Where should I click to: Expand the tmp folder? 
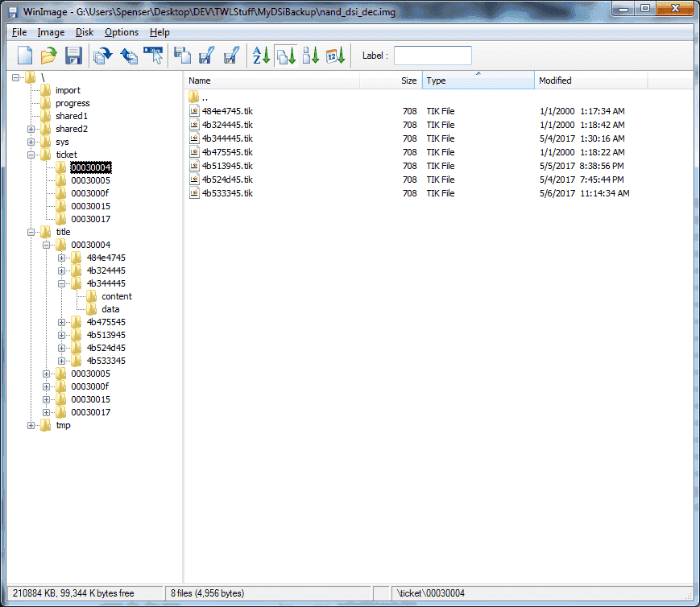[x=31, y=425]
